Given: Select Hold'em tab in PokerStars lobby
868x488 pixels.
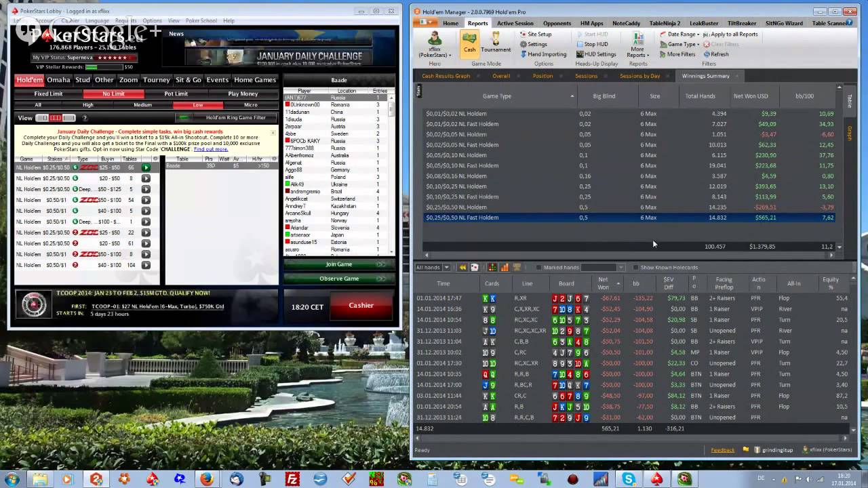Looking at the screenshot, I should (30, 80).
